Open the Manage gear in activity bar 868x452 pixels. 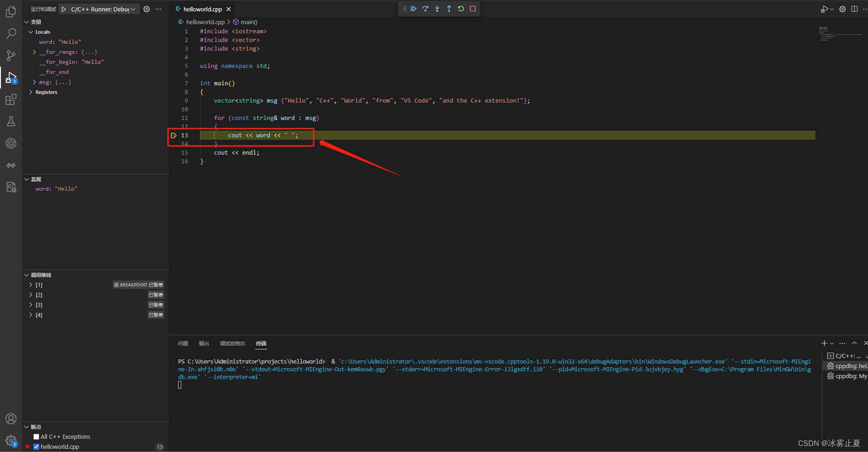point(11,441)
